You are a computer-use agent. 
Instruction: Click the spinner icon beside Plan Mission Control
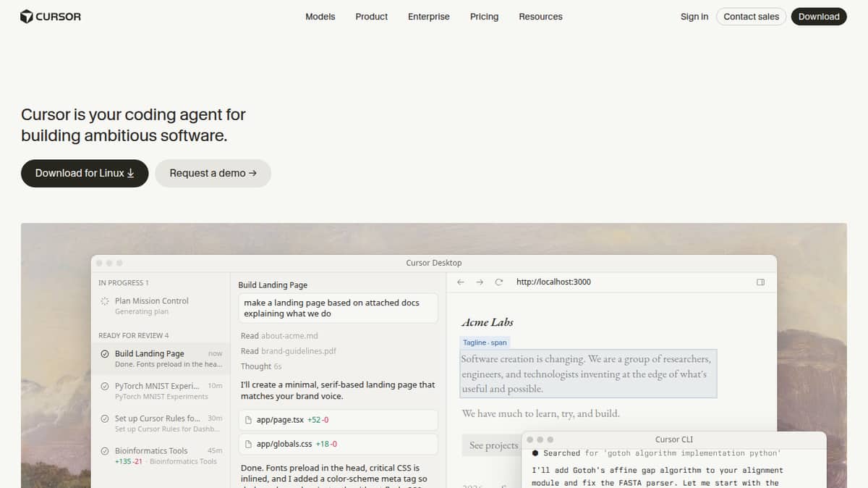click(x=105, y=300)
